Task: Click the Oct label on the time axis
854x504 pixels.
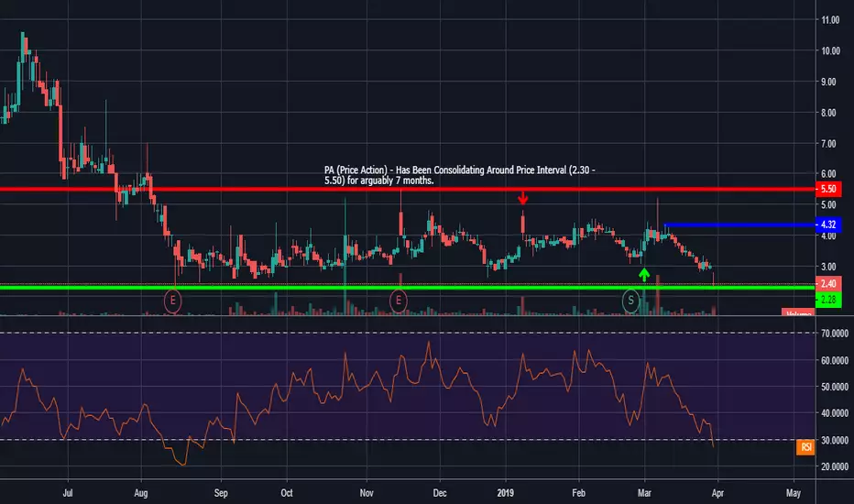Action: tap(287, 493)
